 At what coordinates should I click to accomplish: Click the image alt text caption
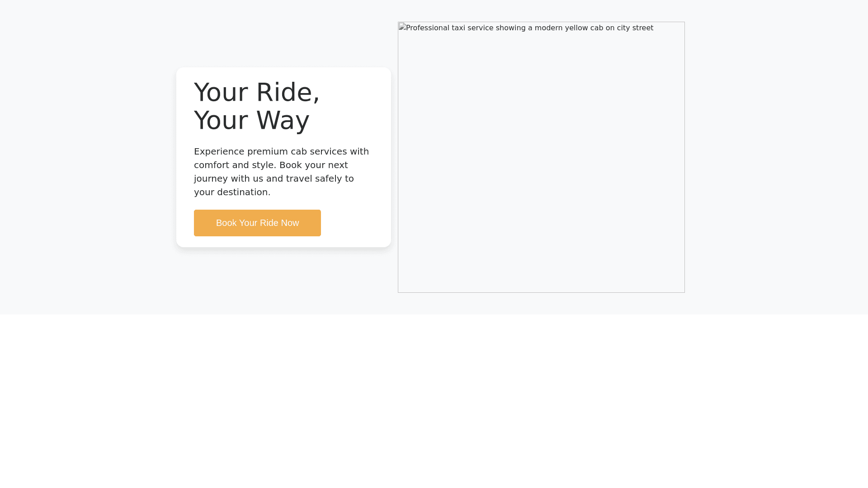[x=529, y=28]
